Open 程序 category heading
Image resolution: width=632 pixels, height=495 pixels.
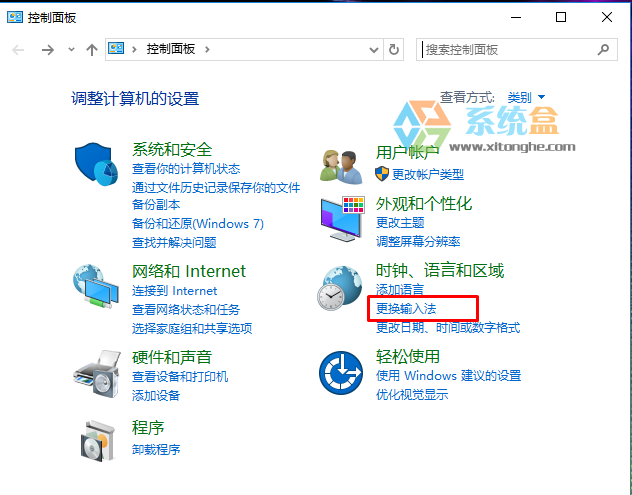pos(148,428)
